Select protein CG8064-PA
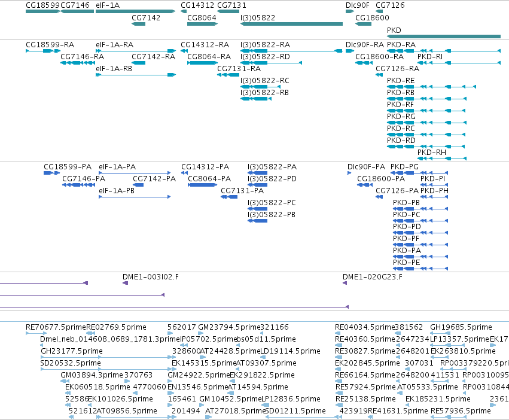This screenshot has height=420, width=509. (209, 179)
